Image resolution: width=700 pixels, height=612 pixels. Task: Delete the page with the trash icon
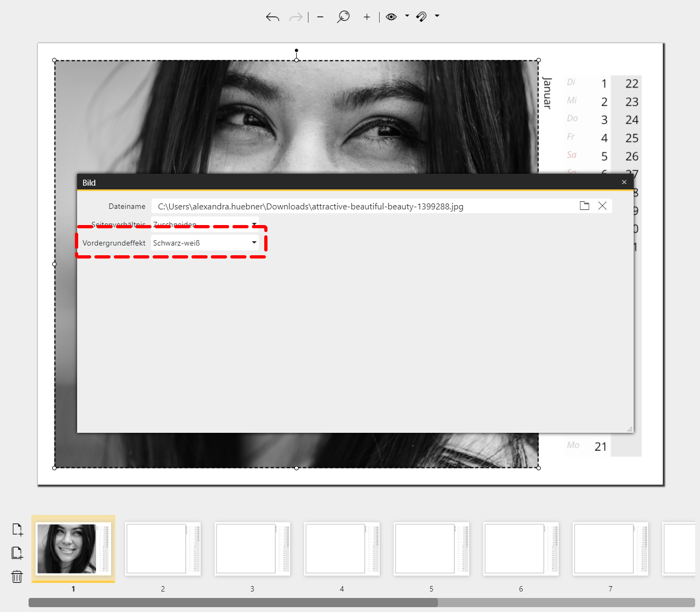click(17, 576)
